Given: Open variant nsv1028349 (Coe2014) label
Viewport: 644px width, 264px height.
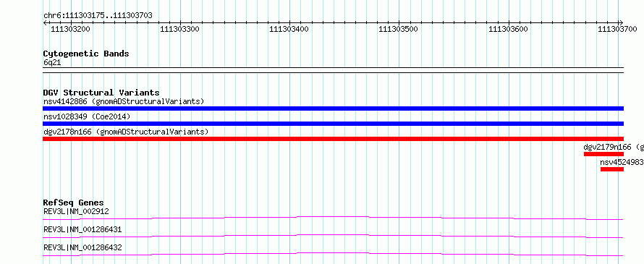Looking at the screenshot, I should pyautogui.click(x=87, y=116).
